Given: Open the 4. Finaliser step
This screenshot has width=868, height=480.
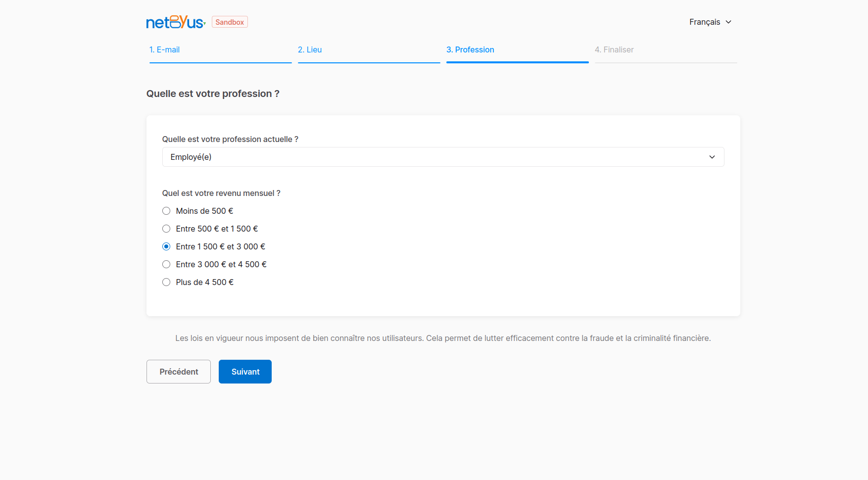Looking at the screenshot, I should [x=614, y=49].
